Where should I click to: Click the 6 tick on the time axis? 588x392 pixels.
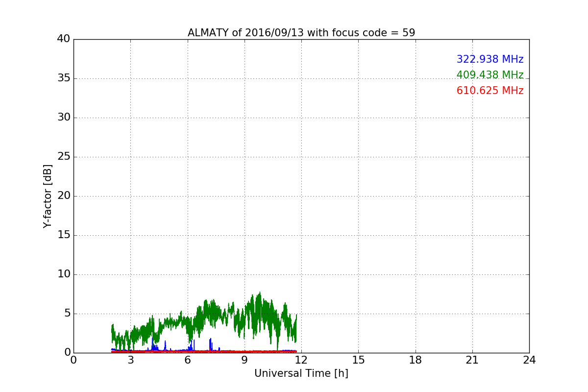[x=187, y=360]
